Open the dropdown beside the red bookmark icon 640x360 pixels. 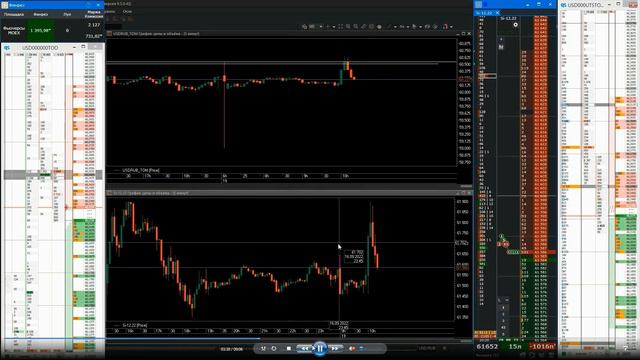451,27
